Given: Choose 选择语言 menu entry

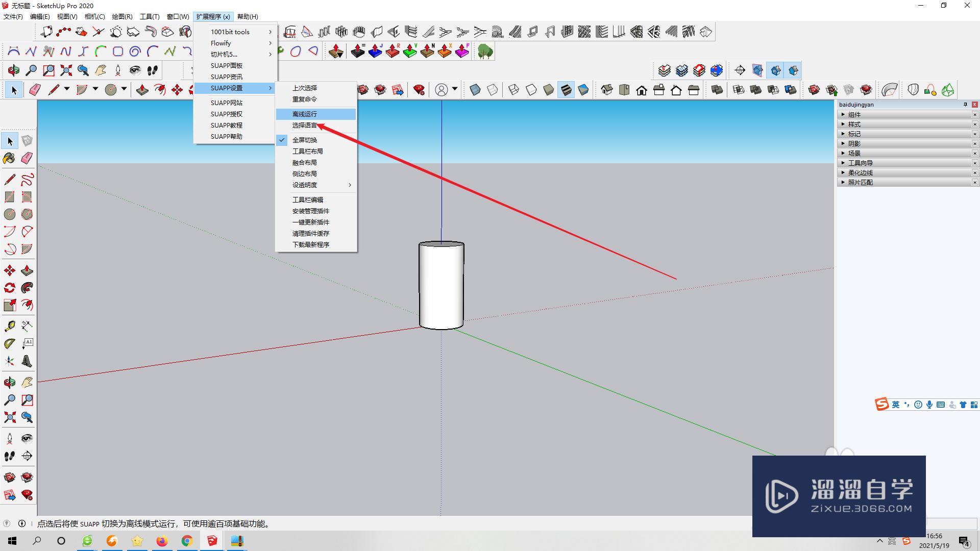Looking at the screenshot, I should (x=316, y=125).
